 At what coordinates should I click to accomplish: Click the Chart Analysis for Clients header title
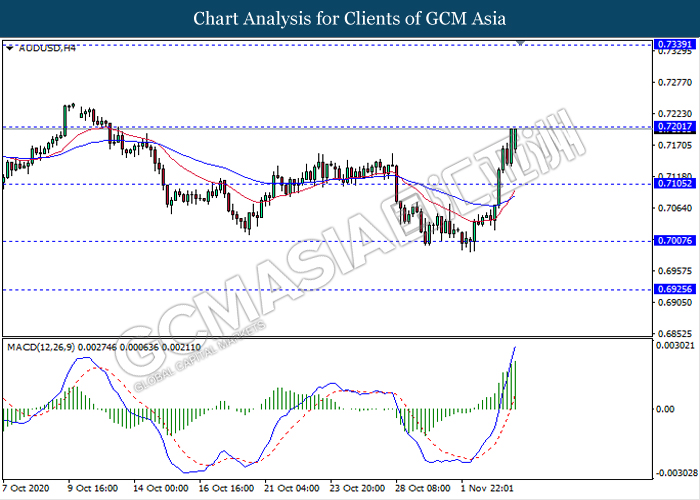click(350, 19)
